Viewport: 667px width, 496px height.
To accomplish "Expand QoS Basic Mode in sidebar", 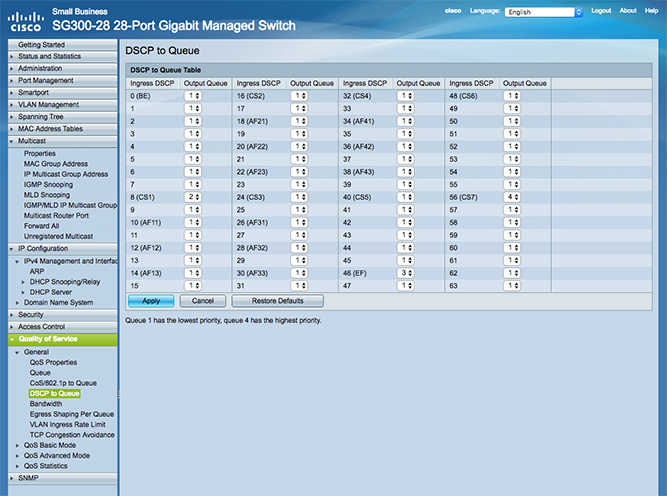I will [52, 445].
